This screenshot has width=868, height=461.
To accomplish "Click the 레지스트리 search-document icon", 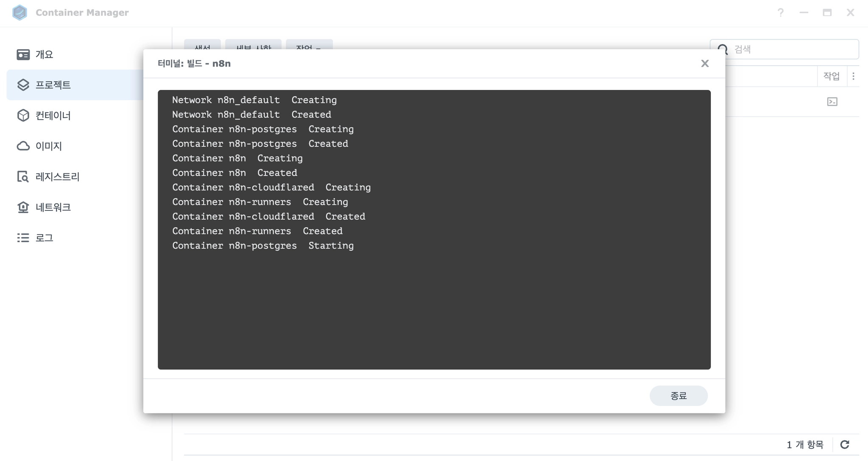I will 23,176.
